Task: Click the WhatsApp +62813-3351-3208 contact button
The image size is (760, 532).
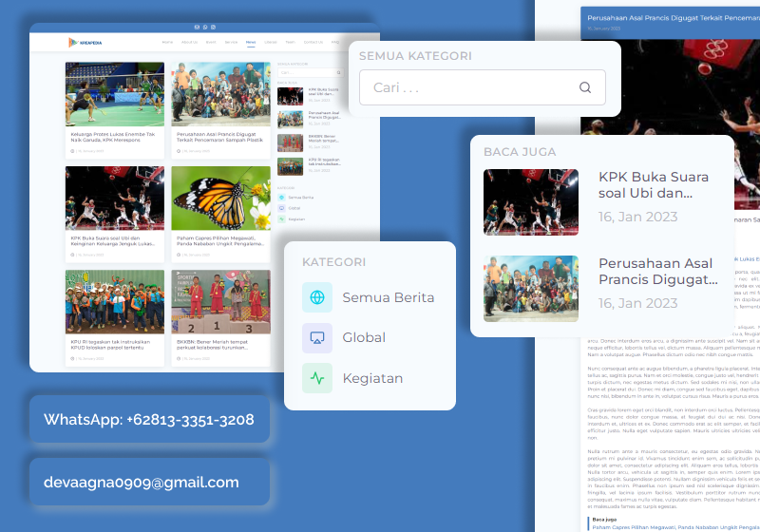Action: coord(149,419)
